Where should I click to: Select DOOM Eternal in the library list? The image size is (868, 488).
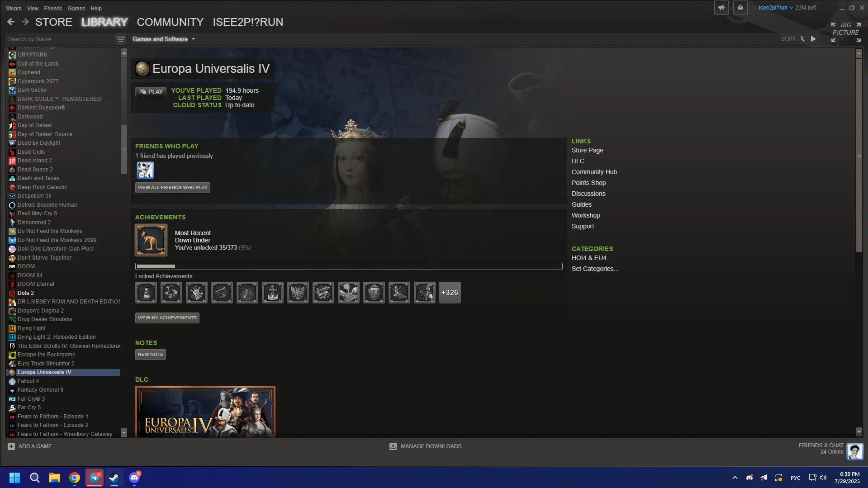pos(36,284)
